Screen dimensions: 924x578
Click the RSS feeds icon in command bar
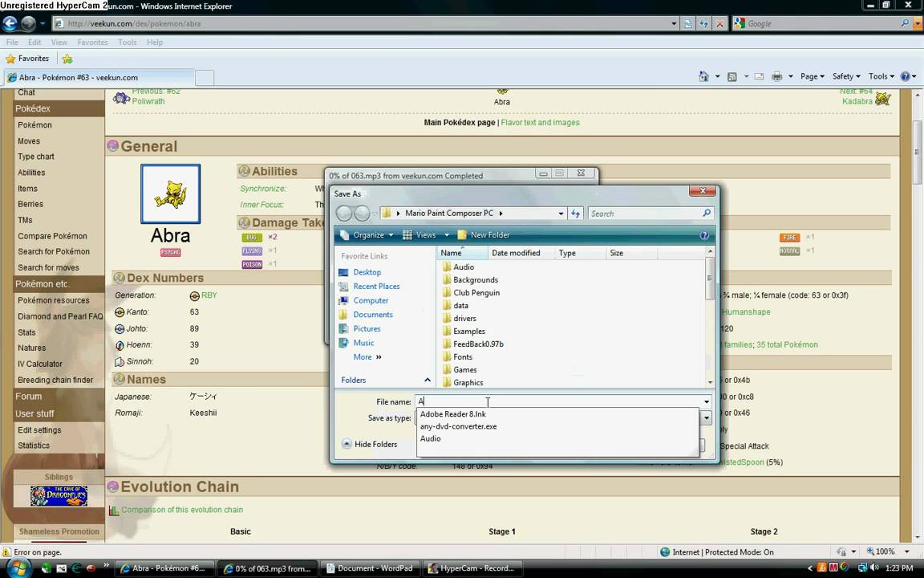click(x=731, y=77)
